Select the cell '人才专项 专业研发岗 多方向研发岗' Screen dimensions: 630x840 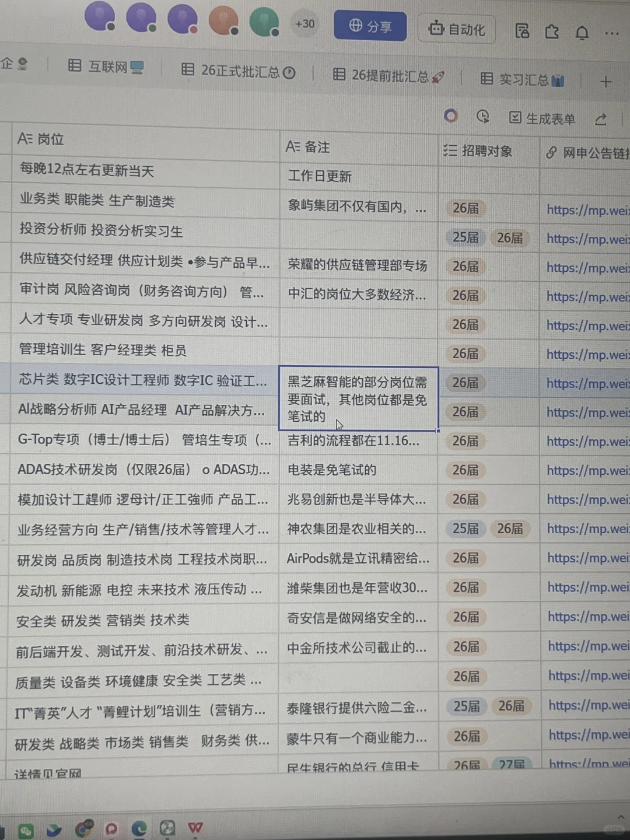pyautogui.click(x=145, y=320)
